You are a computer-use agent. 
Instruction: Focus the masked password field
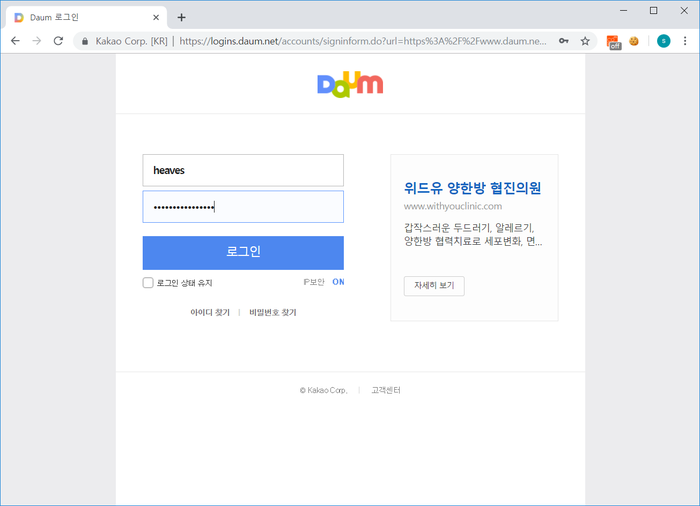[243, 207]
